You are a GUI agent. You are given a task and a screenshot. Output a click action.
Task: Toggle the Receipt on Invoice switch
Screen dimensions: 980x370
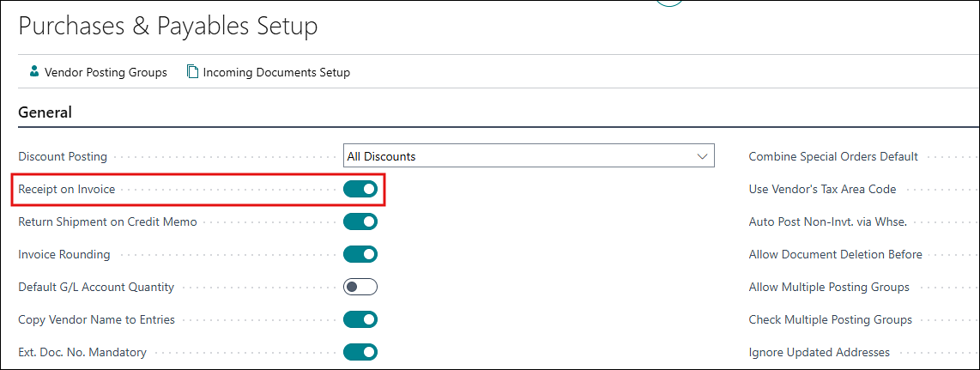pyautogui.click(x=360, y=189)
